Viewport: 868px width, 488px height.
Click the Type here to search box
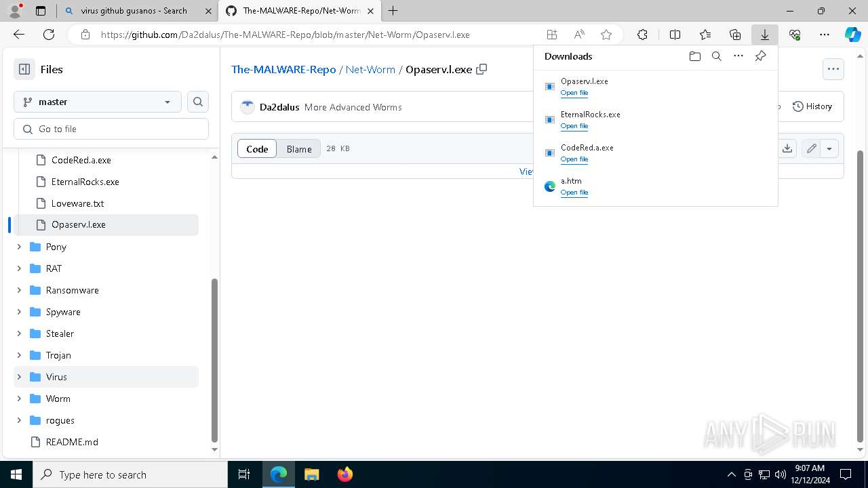tap(130, 474)
